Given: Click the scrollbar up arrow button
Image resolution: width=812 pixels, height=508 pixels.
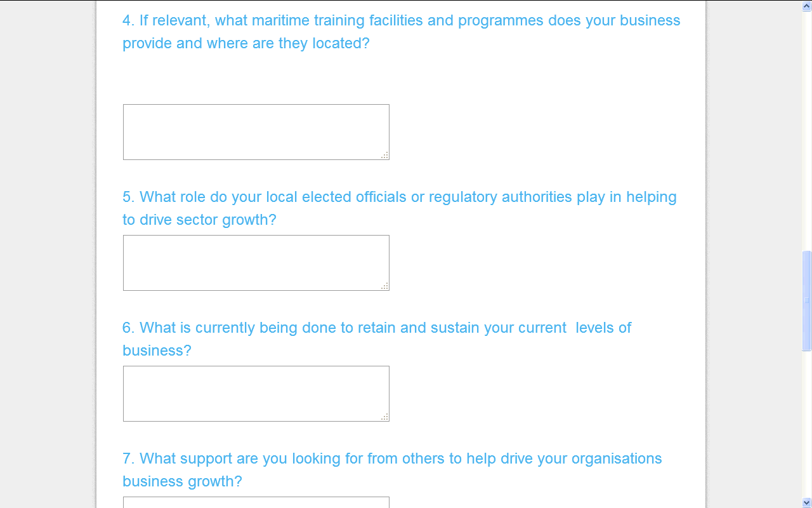Looking at the screenshot, I should coord(806,6).
